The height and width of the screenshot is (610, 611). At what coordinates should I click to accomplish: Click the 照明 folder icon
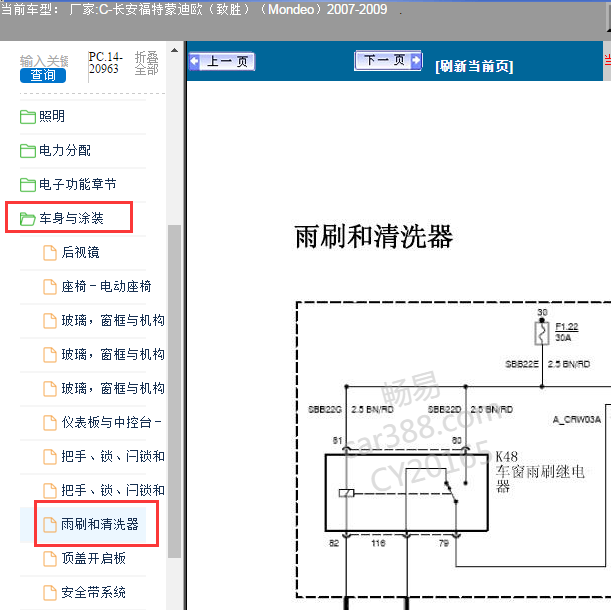tap(28, 117)
